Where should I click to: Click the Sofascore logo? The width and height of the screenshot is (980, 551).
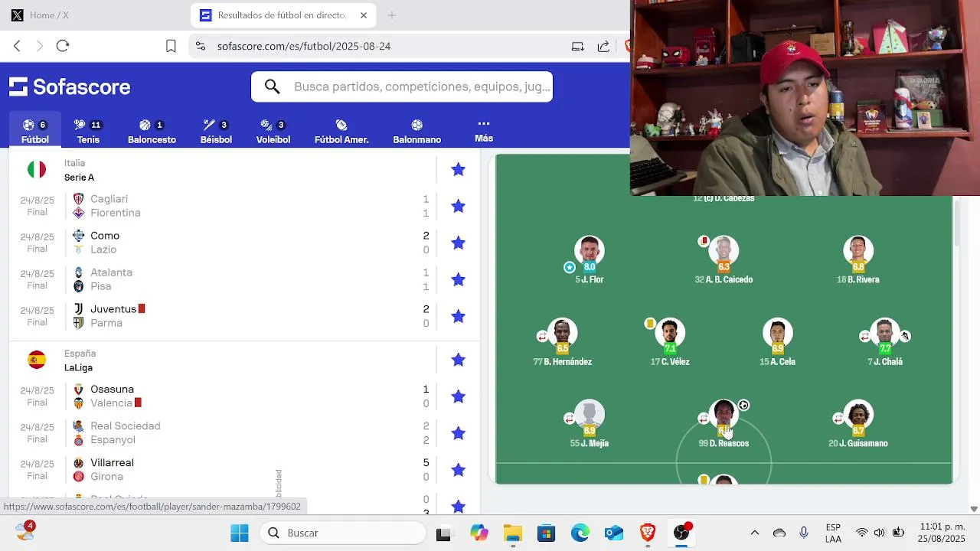point(70,86)
